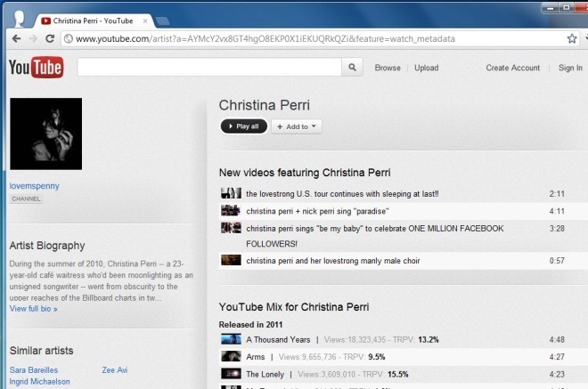Select the Christina Perri - YouTube tab

[x=94, y=21]
